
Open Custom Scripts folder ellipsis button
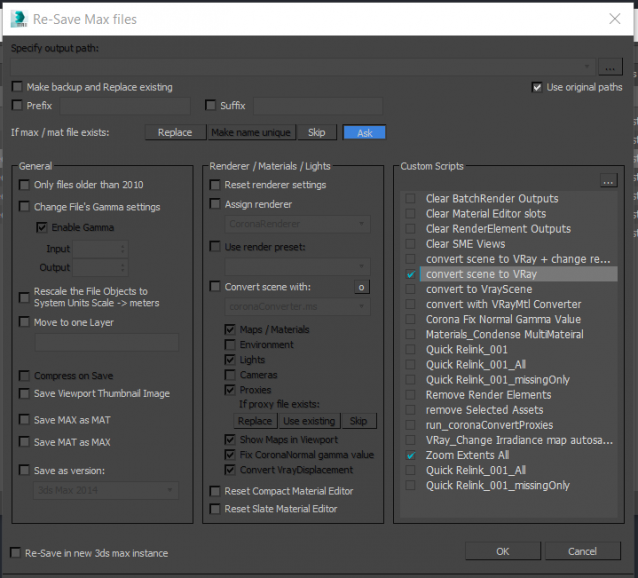[608, 181]
